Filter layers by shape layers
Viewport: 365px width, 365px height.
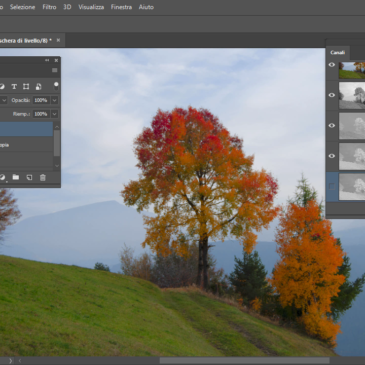click(26, 87)
